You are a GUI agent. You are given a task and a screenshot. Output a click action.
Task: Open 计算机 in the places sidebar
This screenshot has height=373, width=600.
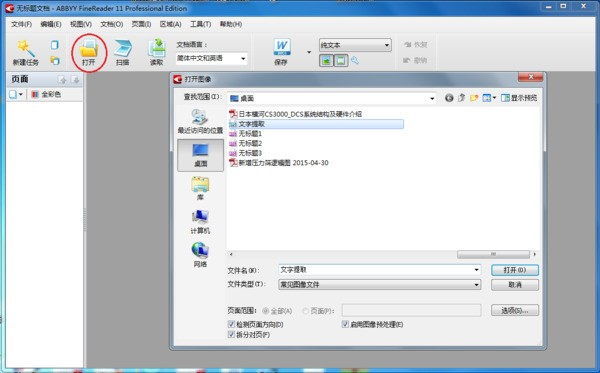(x=200, y=222)
